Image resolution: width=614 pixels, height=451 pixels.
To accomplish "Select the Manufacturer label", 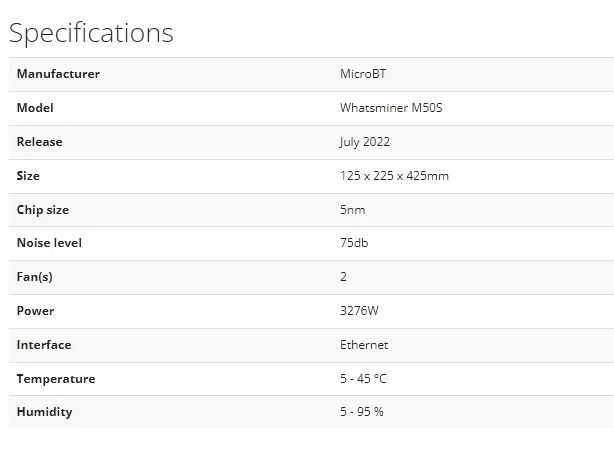I will (x=58, y=74).
